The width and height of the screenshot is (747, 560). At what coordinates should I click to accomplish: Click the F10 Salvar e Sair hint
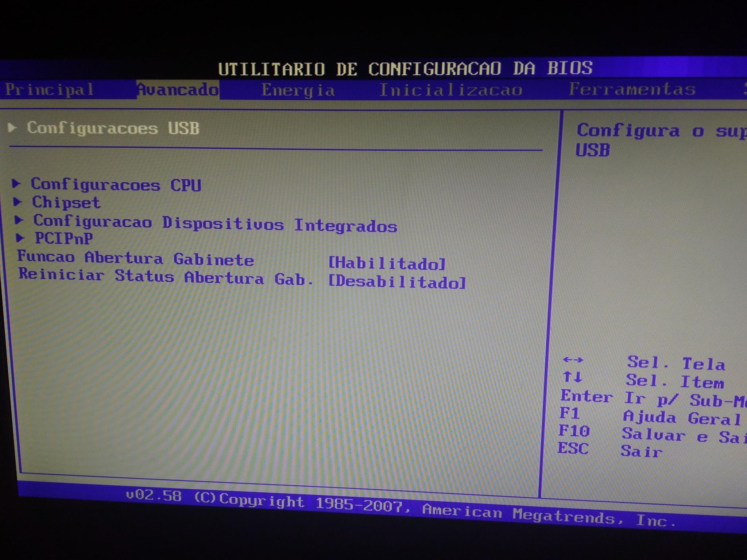[x=652, y=434]
